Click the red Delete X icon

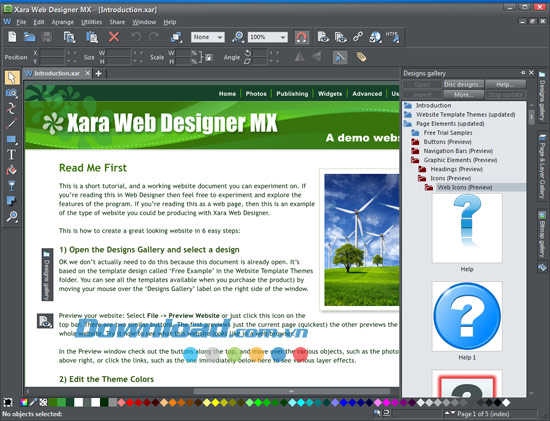coord(114,37)
